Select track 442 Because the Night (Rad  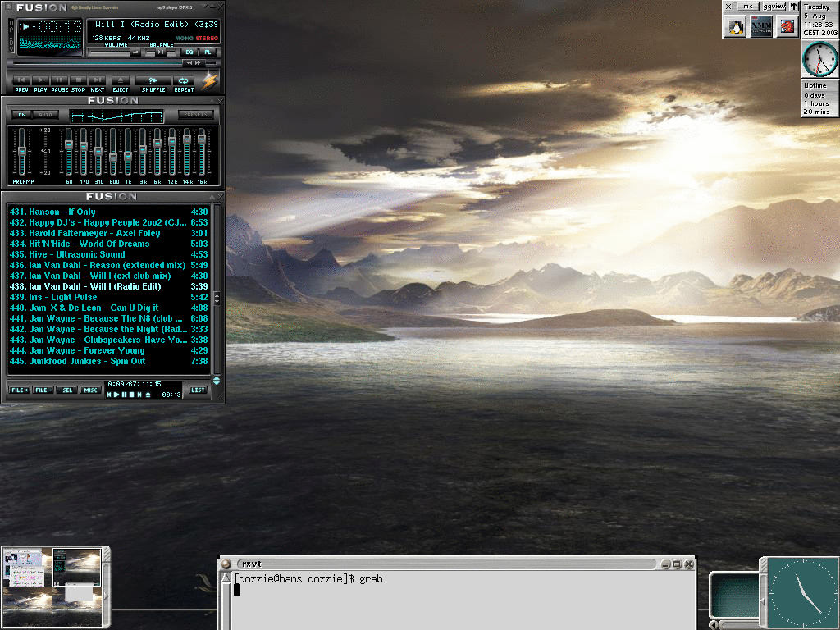pyautogui.click(x=109, y=329)
